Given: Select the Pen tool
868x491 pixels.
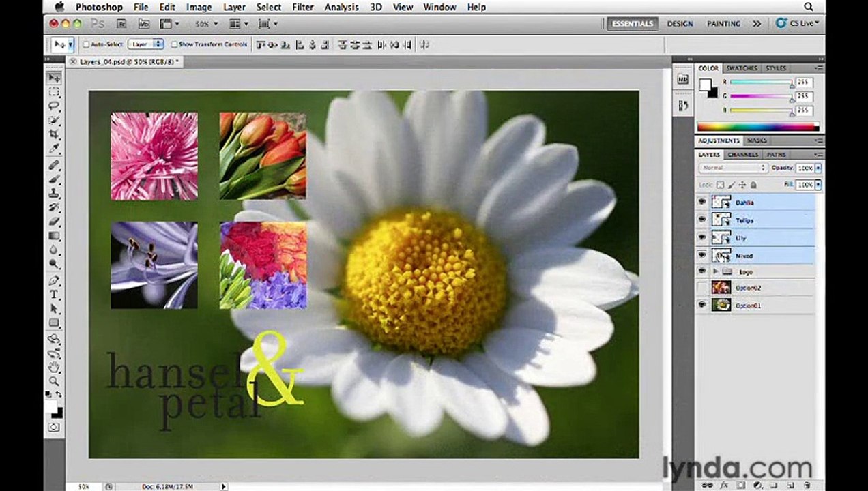Looking at the screenshot, I should tap(54, 281).
